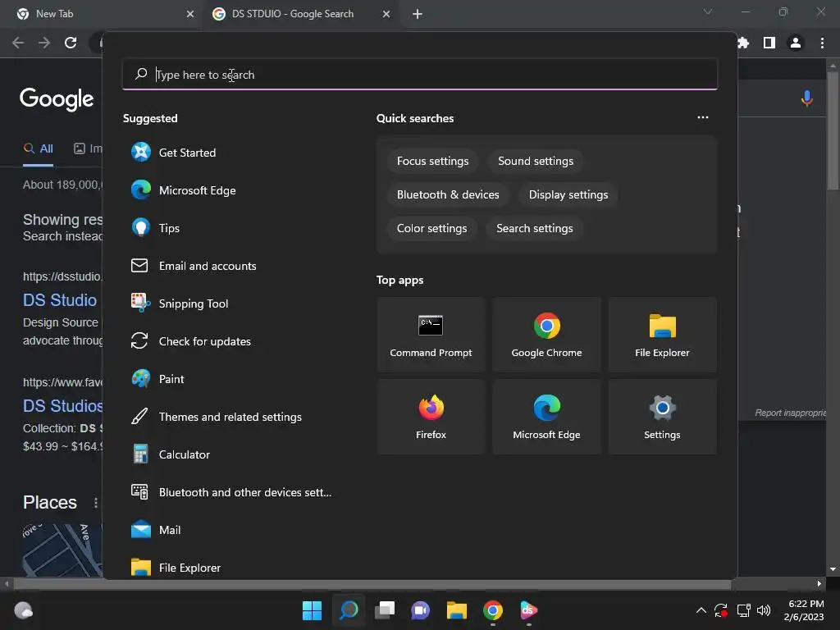The width and height of the screenshot is (840, 630).
Task: Open Themes and related settings
Action: 231,417
